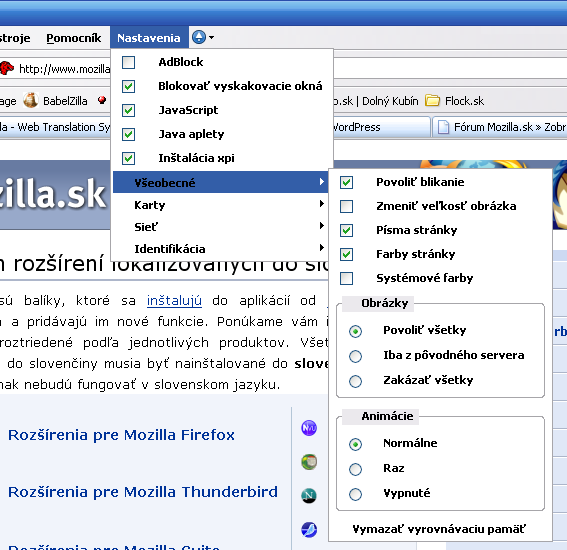This screenshot has height=550, width=567.
Task: Select Raz animation radio
Action: point(355,469)
